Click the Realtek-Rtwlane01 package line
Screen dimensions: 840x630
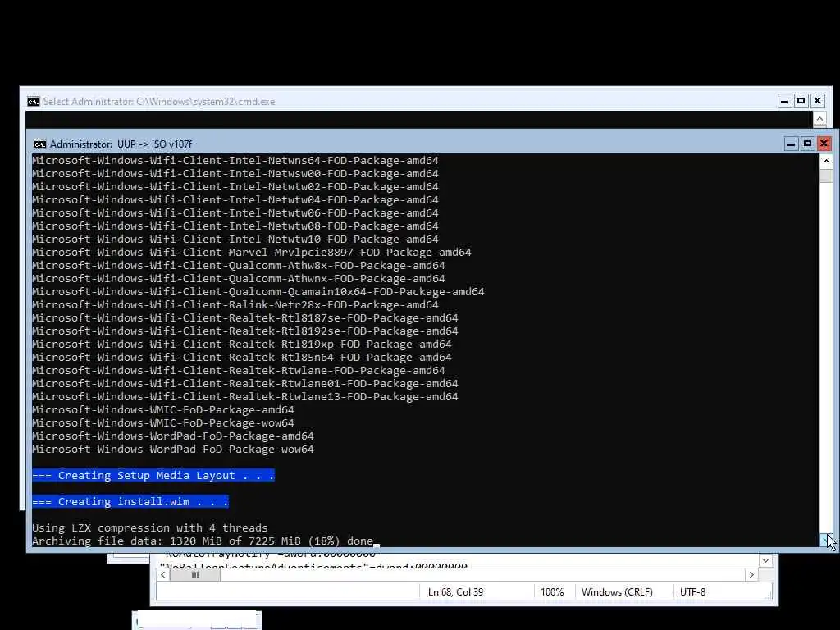pyautogui.click(x=244, y=384)
